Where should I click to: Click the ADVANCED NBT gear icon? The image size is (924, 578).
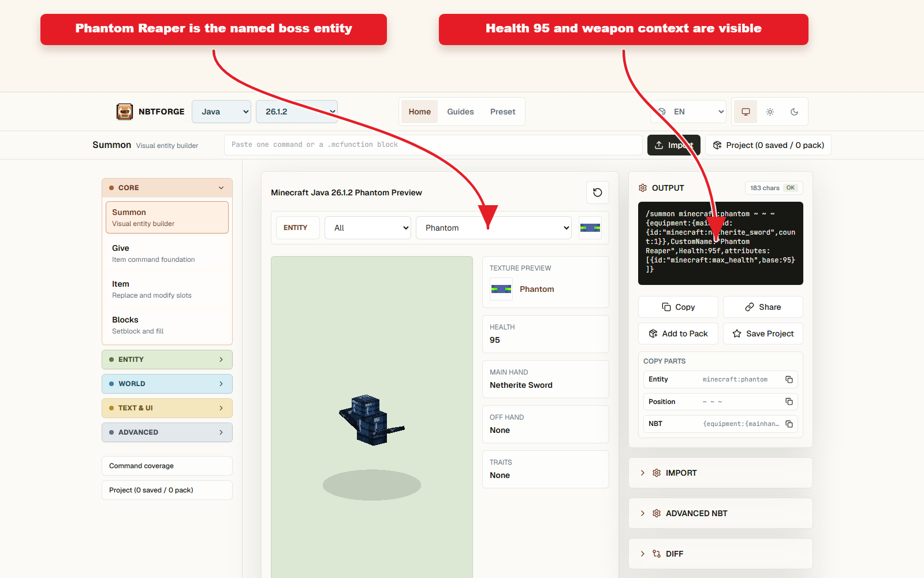[657, 513]
